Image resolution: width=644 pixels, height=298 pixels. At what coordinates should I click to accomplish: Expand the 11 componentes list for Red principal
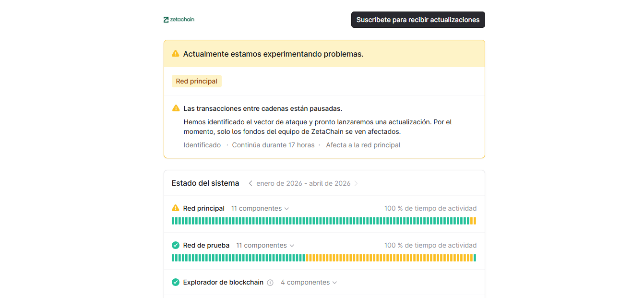coord(260,208)
